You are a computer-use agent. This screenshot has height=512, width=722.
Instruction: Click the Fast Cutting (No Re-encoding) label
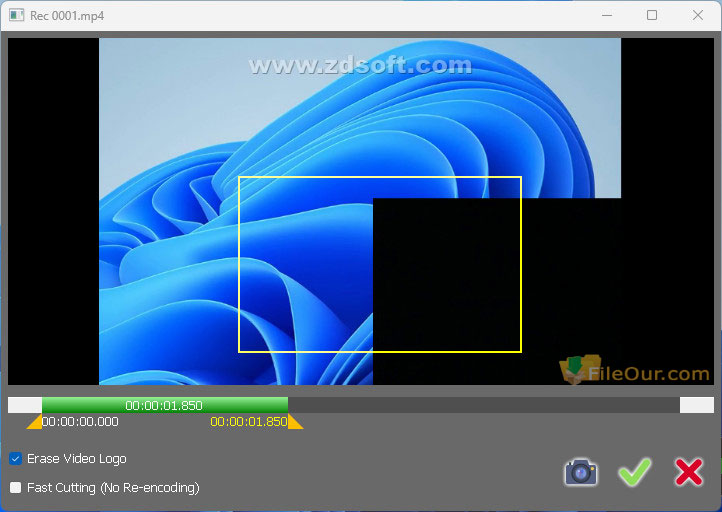coord(113,487)
